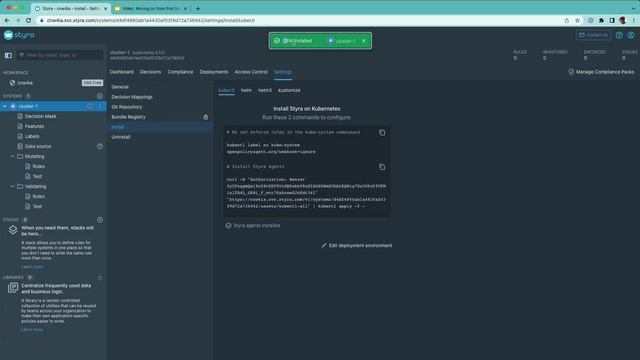Click the cluster-1 status circle icon

point(90,106)
